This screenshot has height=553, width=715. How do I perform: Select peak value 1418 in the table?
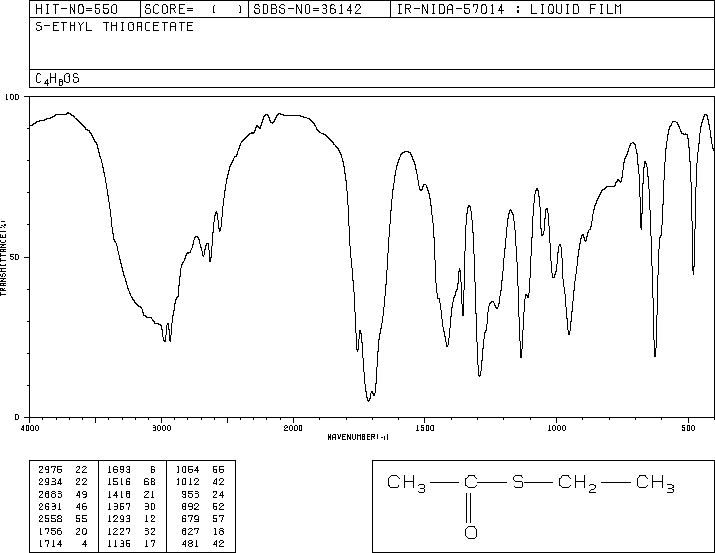click(119, 494)
